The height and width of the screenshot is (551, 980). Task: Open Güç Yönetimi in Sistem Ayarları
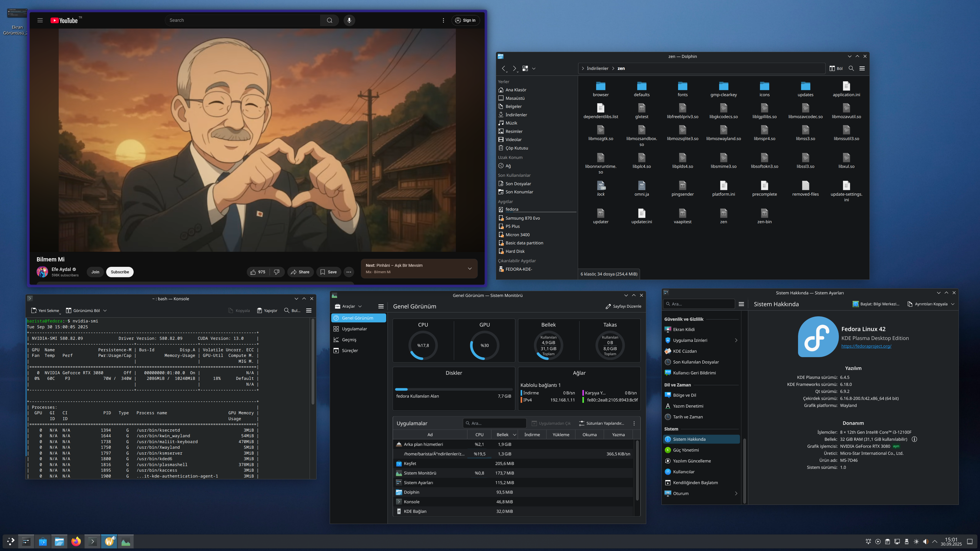(x=702, y=450)
